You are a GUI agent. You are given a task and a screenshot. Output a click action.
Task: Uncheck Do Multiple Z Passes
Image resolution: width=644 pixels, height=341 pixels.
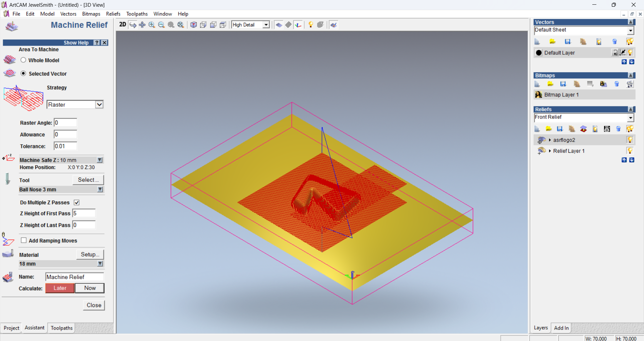coord(77,202)
